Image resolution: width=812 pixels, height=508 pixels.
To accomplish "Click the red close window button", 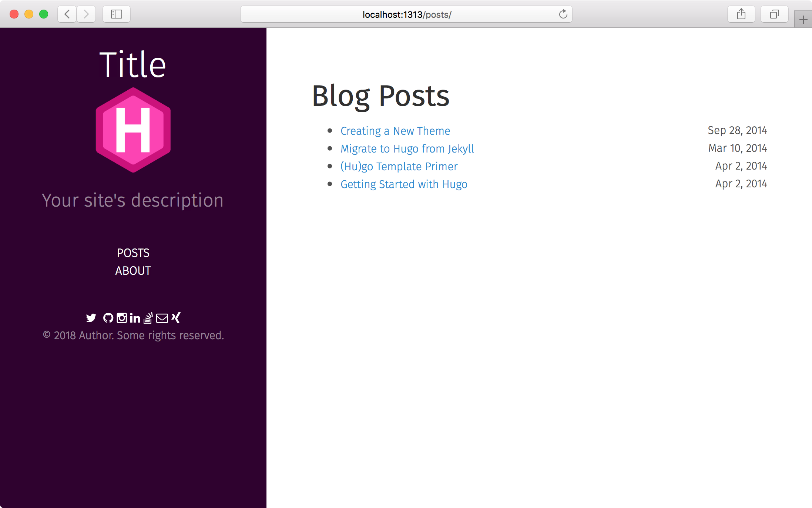I will pyautogui.click(x=14, y=14).
